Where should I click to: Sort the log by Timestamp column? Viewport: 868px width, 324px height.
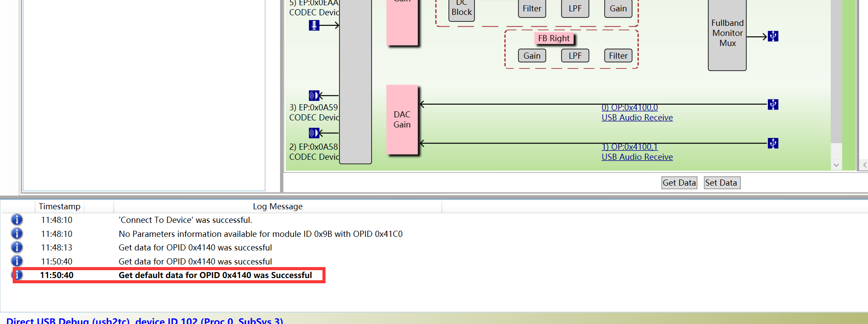pyautogui.click(x=59, y=206)
